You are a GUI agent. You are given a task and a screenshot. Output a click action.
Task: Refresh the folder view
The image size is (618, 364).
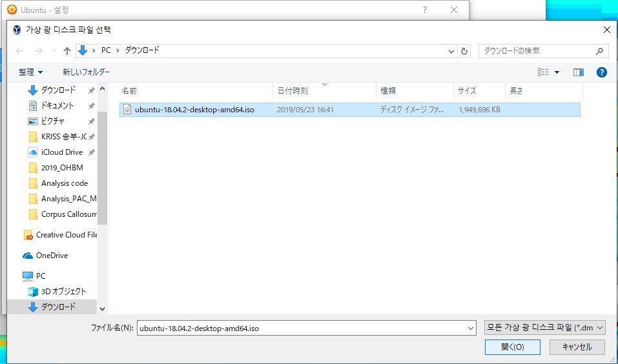click(x=464, y=51)
